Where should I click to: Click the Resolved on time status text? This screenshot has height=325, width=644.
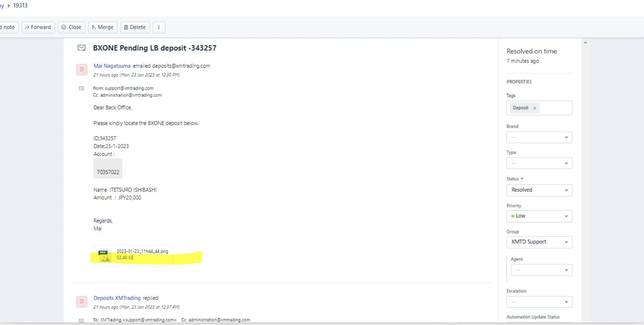[x=532, y=51]
